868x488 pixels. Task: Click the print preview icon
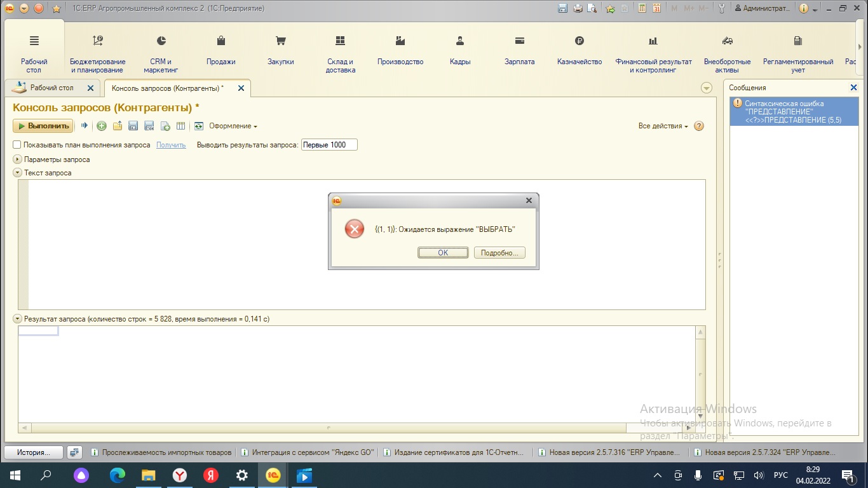[x=592, y=8]
